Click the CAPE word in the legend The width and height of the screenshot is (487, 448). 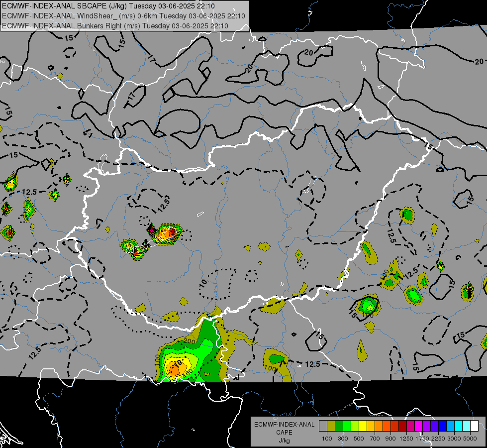(284, 433)
